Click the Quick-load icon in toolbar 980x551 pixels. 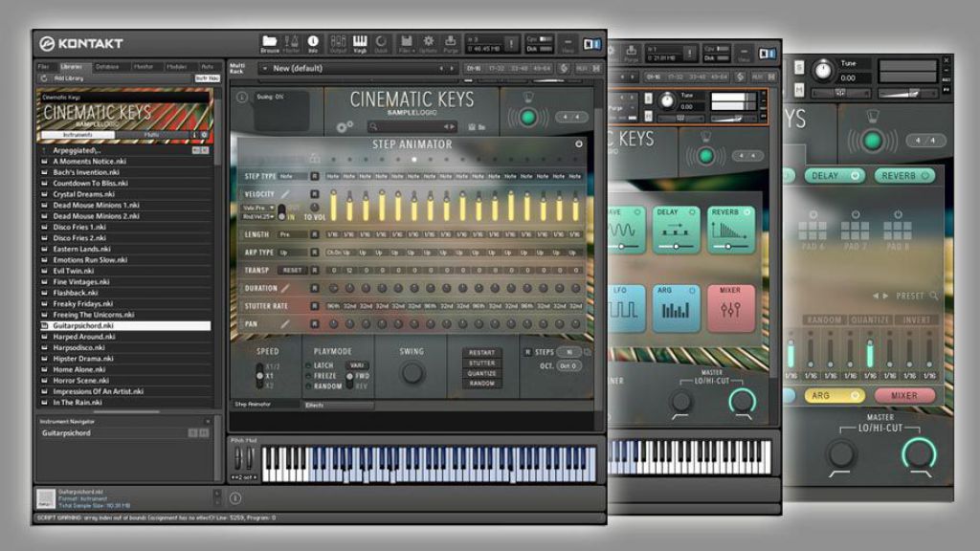[381, 44]
